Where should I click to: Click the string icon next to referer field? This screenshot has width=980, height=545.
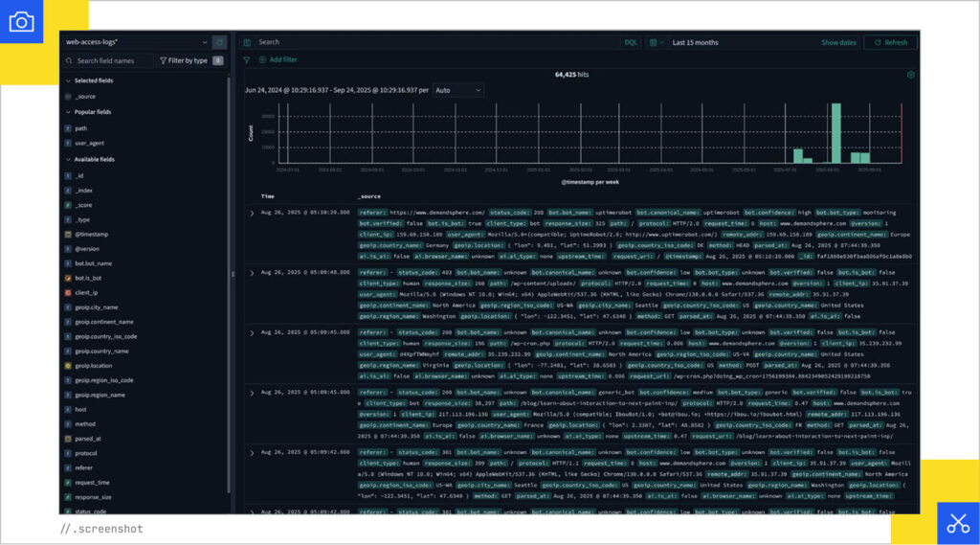[68, 468]
